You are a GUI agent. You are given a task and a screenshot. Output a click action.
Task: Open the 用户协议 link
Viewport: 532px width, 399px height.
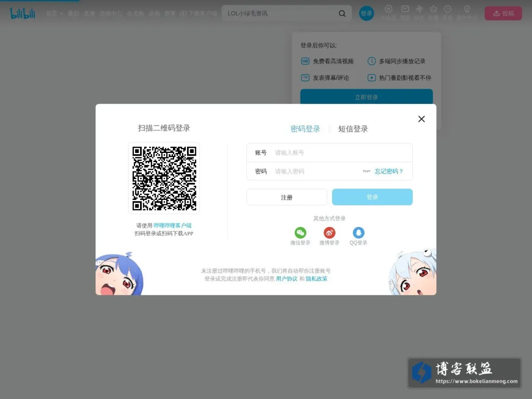287,279
